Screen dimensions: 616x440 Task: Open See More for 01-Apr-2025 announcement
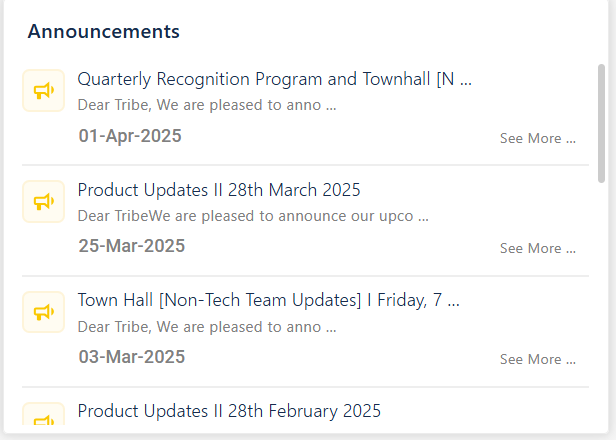(x=537, y=138)
